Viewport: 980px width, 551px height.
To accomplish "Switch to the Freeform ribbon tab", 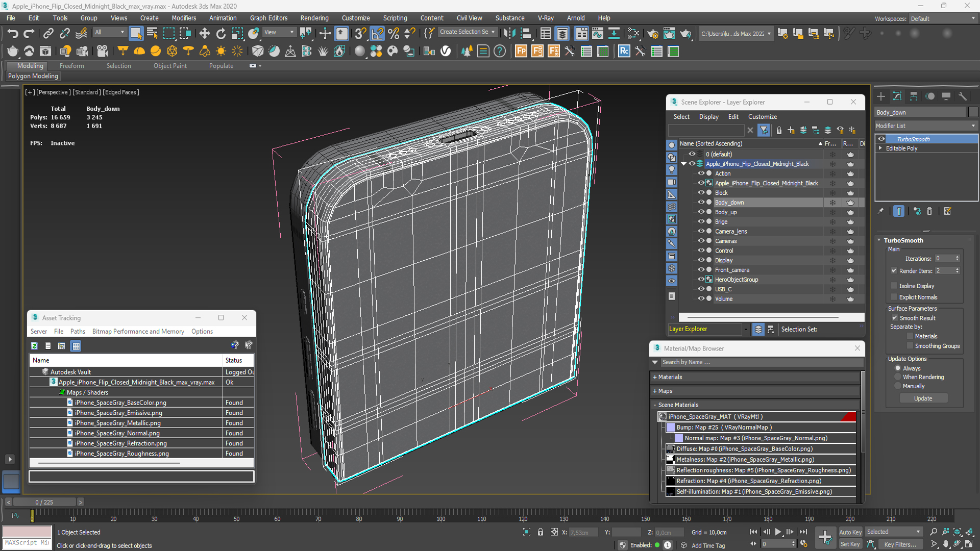I will pos(71,66).
